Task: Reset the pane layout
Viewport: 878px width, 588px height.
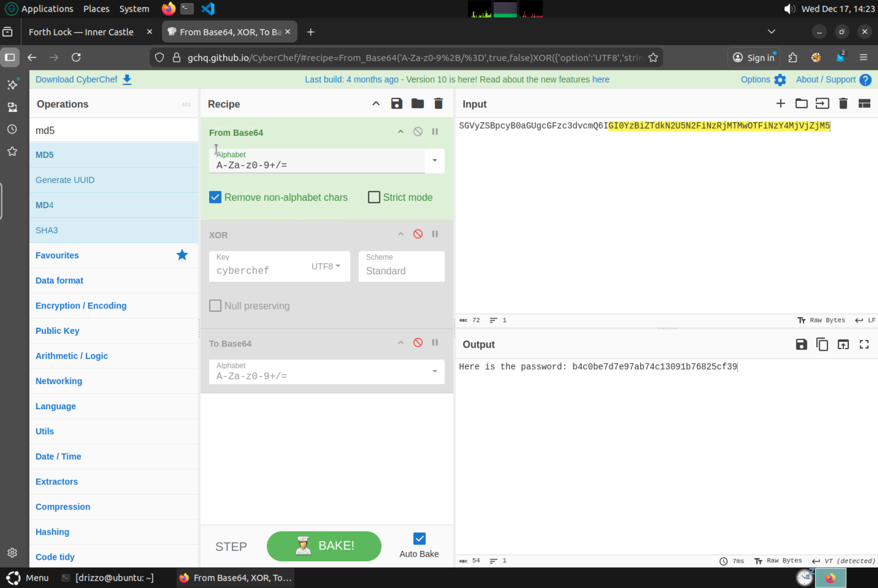Action: tap(864, 103)
